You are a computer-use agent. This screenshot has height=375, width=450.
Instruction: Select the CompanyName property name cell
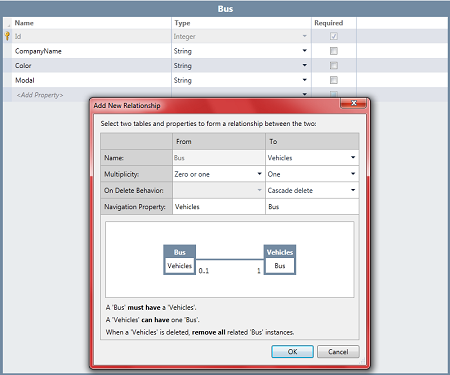coord(91,51)
